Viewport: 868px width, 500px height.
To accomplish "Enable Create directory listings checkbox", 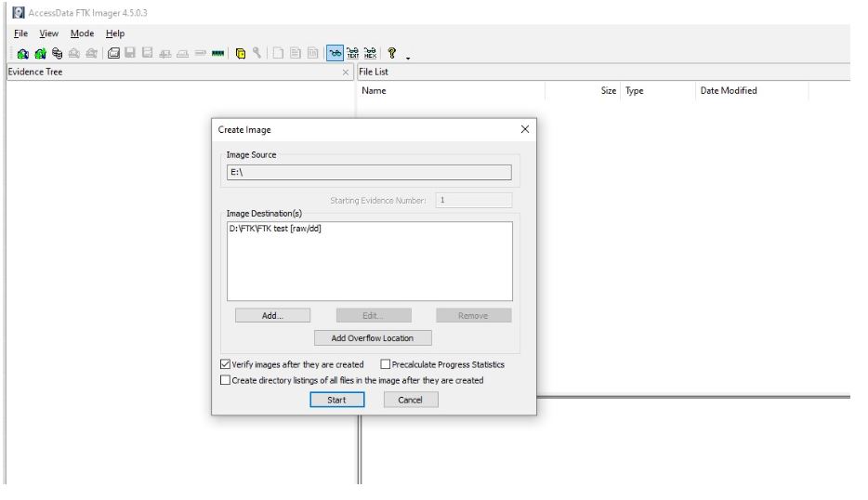I will [225, 380].
